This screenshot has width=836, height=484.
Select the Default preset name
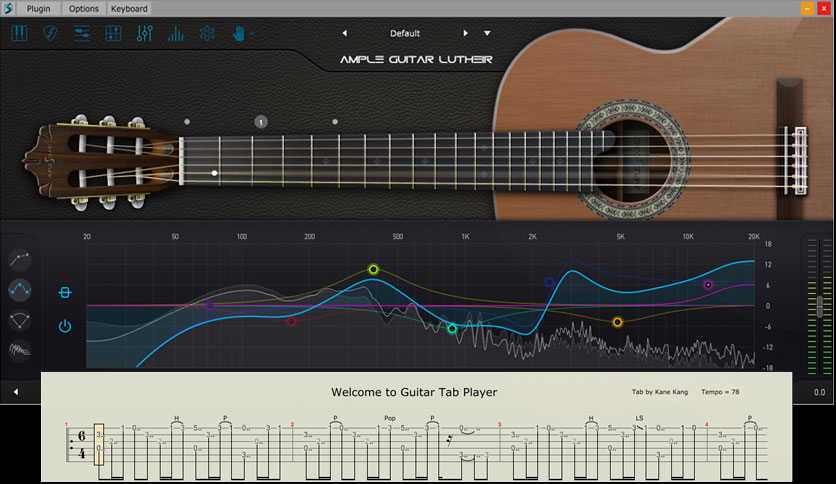tap(405, 33)
